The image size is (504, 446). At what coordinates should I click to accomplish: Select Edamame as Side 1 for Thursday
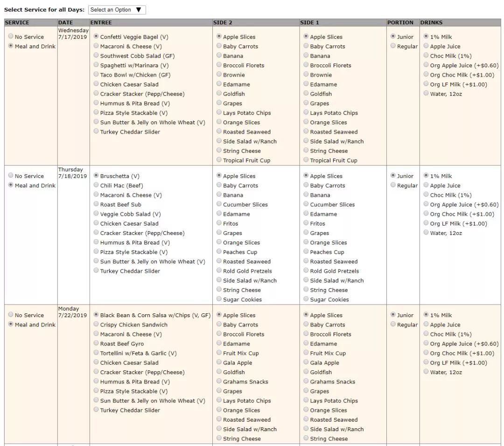pos(306,213)
